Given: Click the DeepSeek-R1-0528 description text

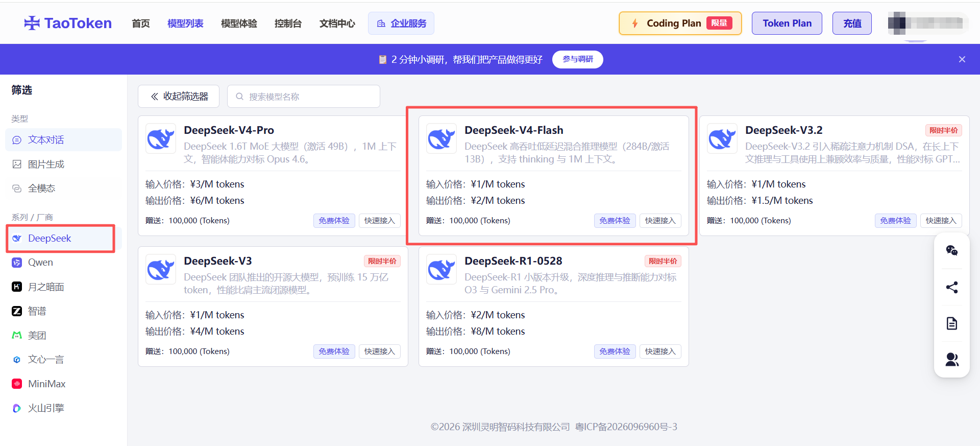Looking at the screenshot, I should 571,284.
